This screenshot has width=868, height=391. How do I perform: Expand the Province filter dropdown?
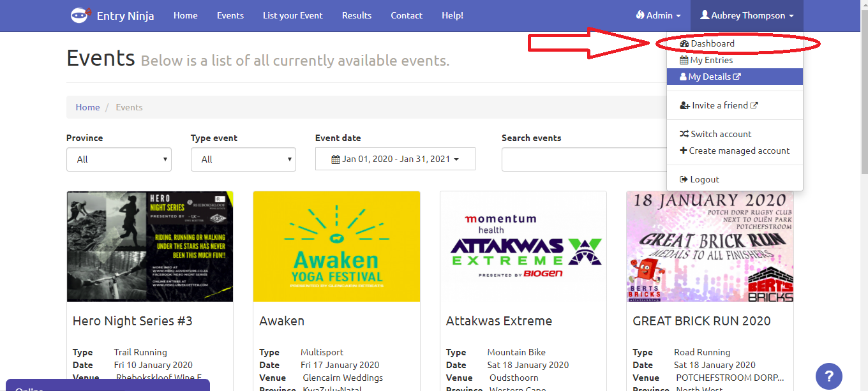tap(119, 159)
